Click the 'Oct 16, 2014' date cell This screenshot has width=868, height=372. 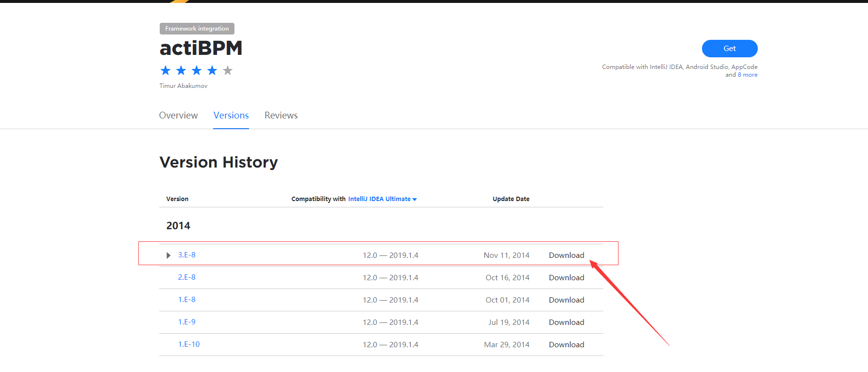click(x=507, y=278)
